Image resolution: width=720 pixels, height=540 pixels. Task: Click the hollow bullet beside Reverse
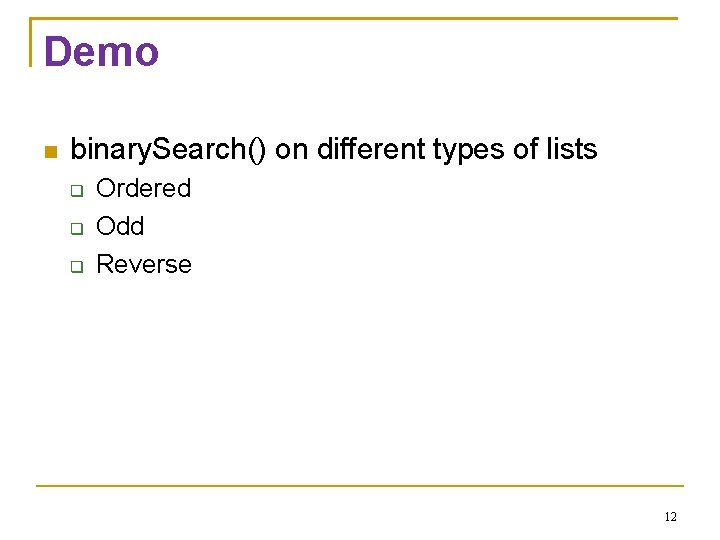tap(77, 266)
